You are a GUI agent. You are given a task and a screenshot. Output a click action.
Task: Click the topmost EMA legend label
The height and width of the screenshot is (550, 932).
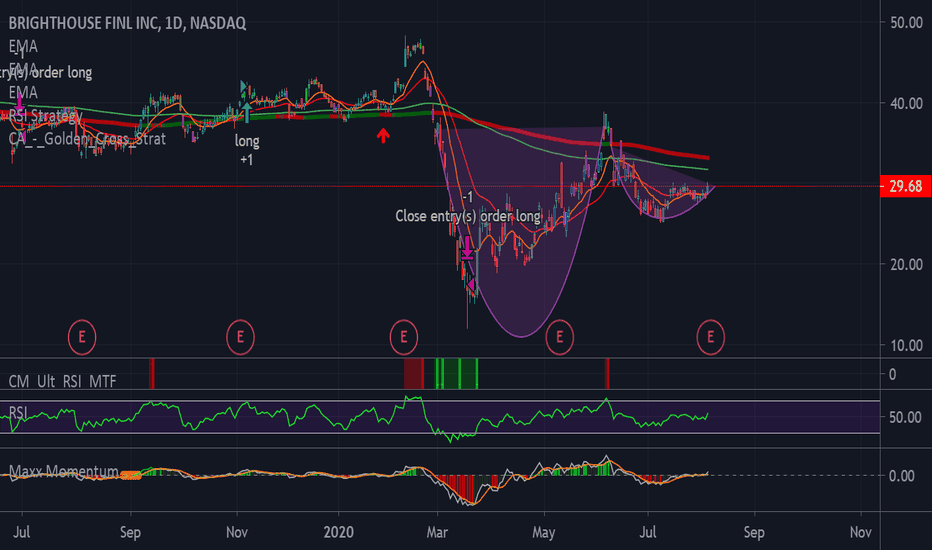[23, 46]
